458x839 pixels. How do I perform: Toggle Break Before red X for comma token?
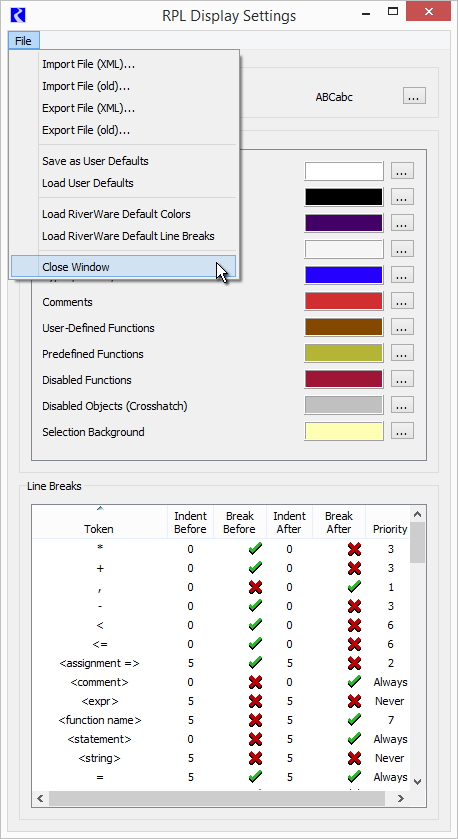pyautogui.click(x=256, y=587)
